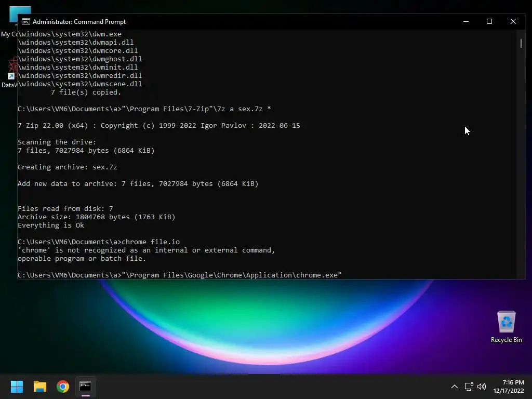This screenshot has height=399, width=532.
Task: Open File Explorer from the taskbar
Action: point(39,387)
